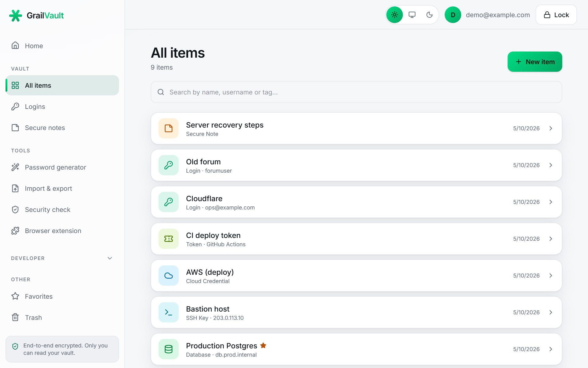Switch to light theme sun icon
This screenshot has width=588, height=368.
tap(394, 15)
